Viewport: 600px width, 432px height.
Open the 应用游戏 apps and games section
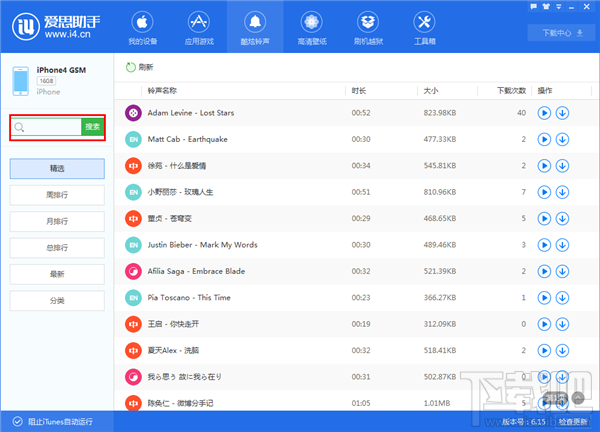point(198,28)
